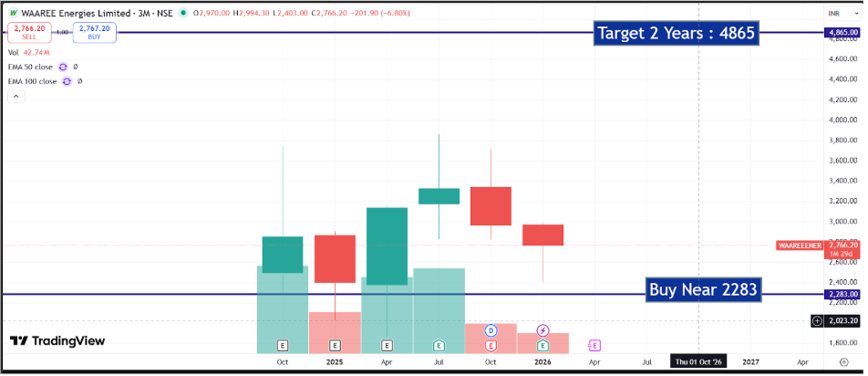Image resolution: width=868 pixels, height=376 pixels.
Task: Click the 2,283.00 price axis label
Action: pos(843,294)
